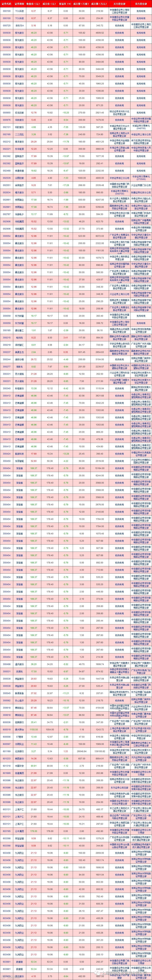The height and width of the screenshot is (980, 152).
Task: Select the 尚荣医疗 name cell
Action: point(20,185)
